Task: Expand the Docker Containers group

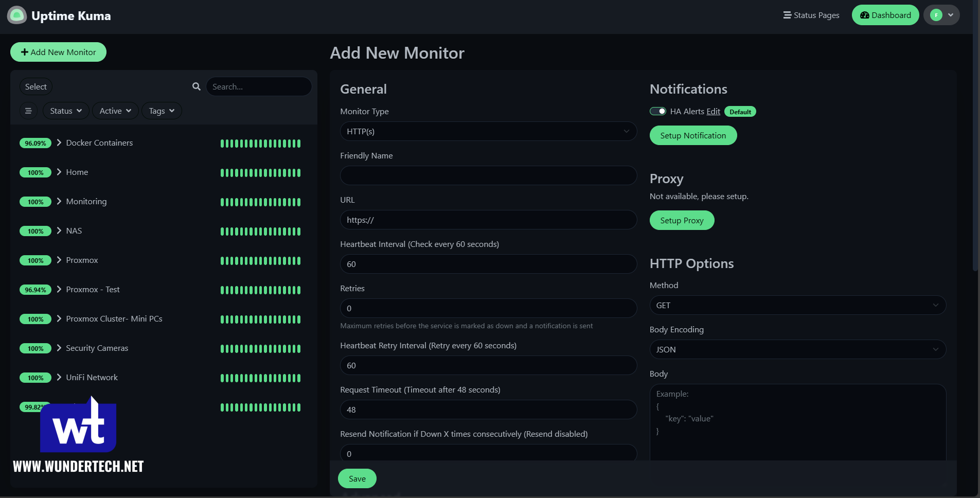Action: [59, 143]
